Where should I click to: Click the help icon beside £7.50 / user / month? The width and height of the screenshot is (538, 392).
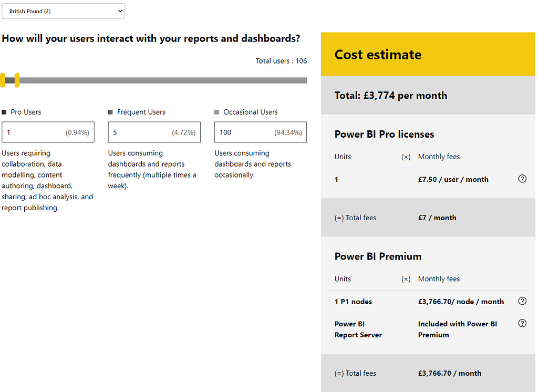[522, 179]
